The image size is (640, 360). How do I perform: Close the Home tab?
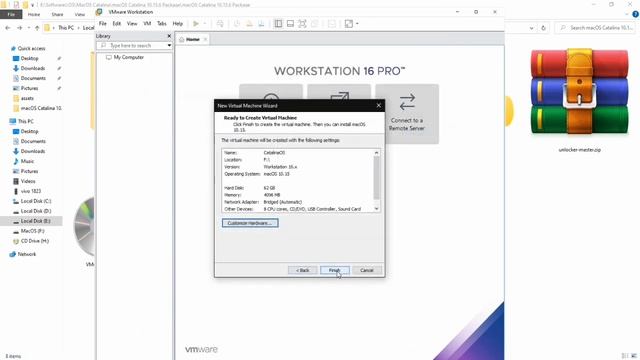point(205,39)
